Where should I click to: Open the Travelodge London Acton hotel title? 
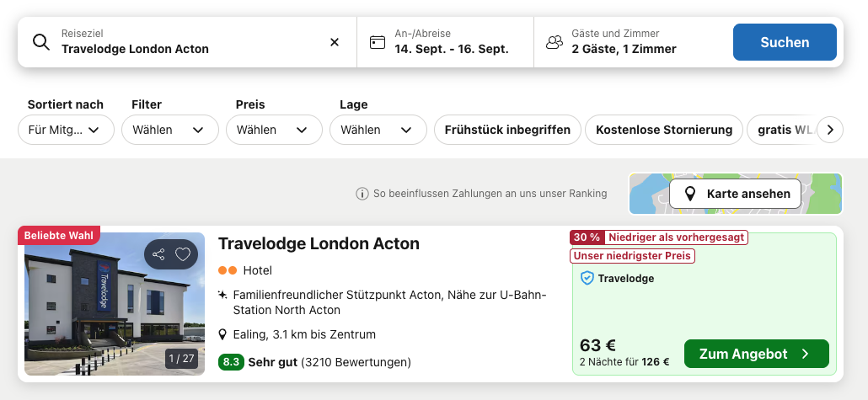click(x=319, y=243)
